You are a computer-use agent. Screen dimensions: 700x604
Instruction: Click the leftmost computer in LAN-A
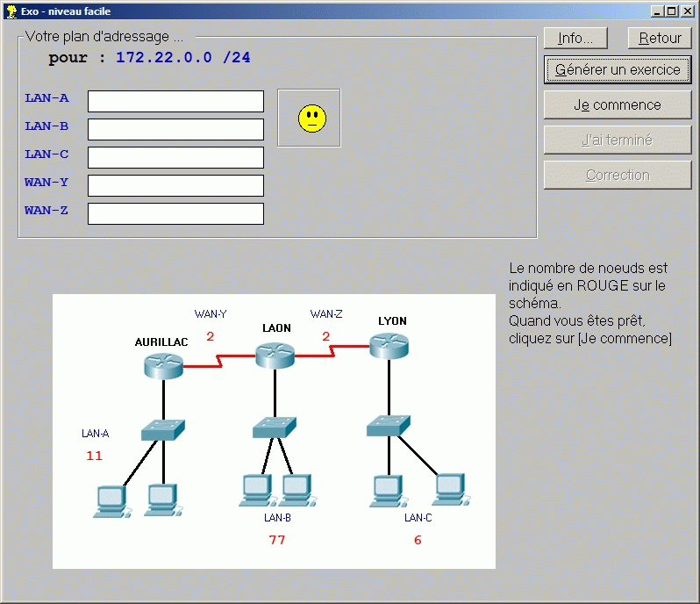click(112, 502)
